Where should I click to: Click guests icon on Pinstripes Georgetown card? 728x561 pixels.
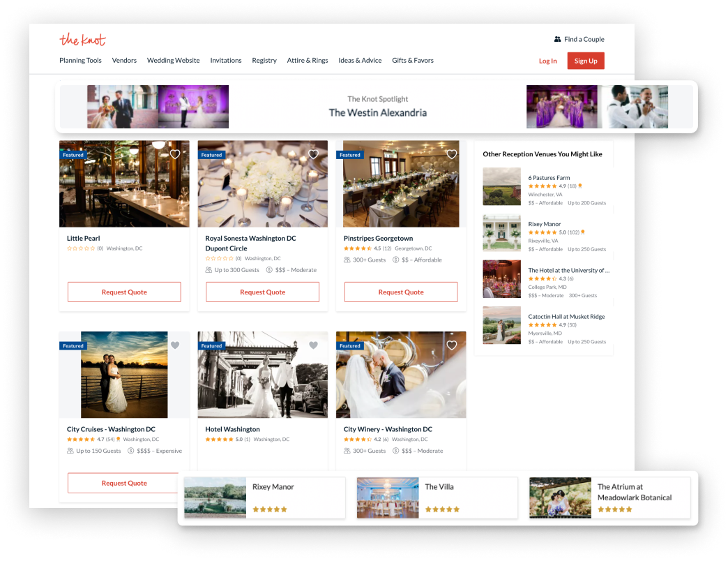(x=347, y=260)
